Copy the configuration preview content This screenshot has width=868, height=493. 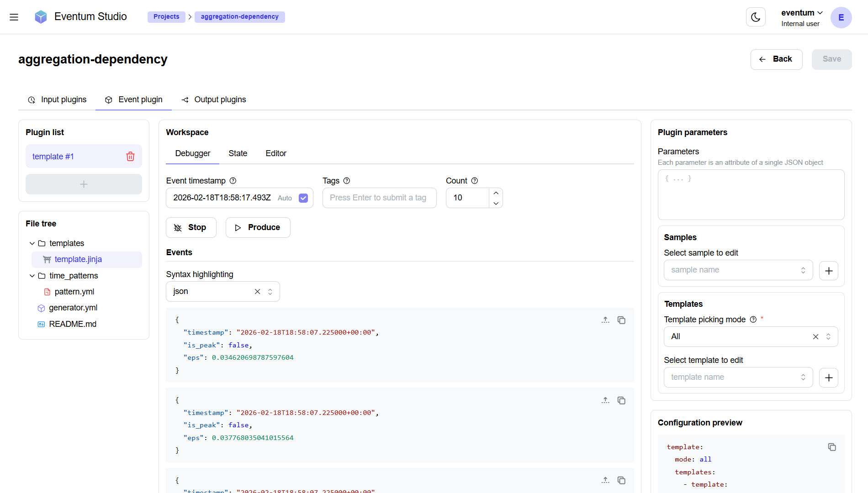tap(832, 447)
